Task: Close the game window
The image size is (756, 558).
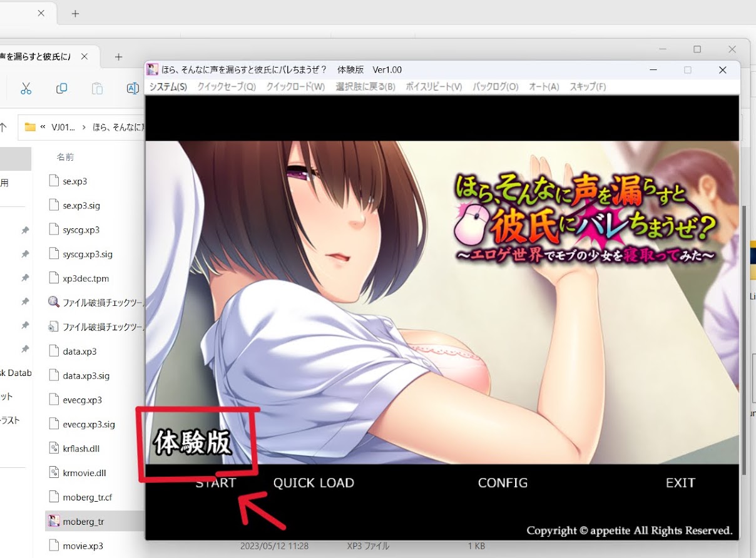Action: click(x=722, y=70)
